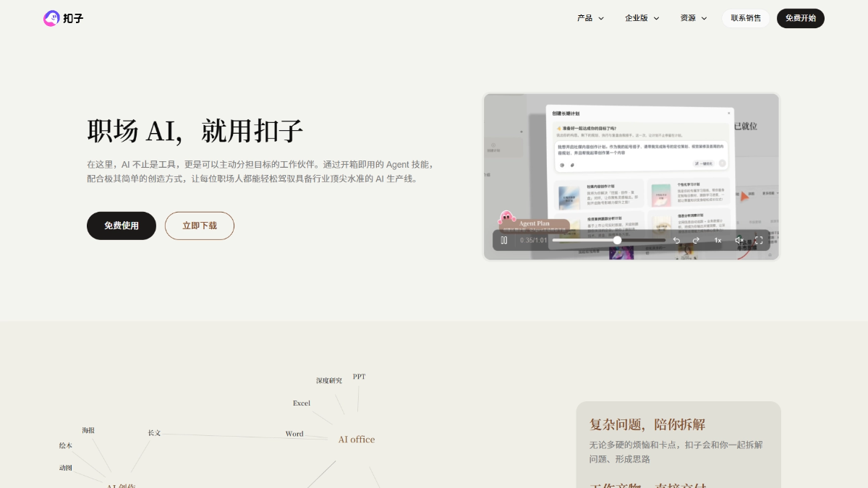This screenshot has width=868, height=488.
Task: Click the PPT node label
Action: [359, 377]
